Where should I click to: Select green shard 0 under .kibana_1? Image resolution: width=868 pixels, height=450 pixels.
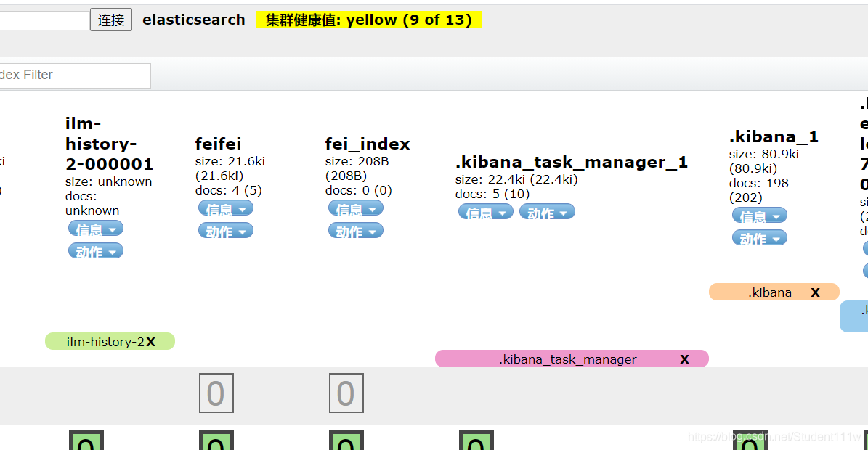click(750, 441)
